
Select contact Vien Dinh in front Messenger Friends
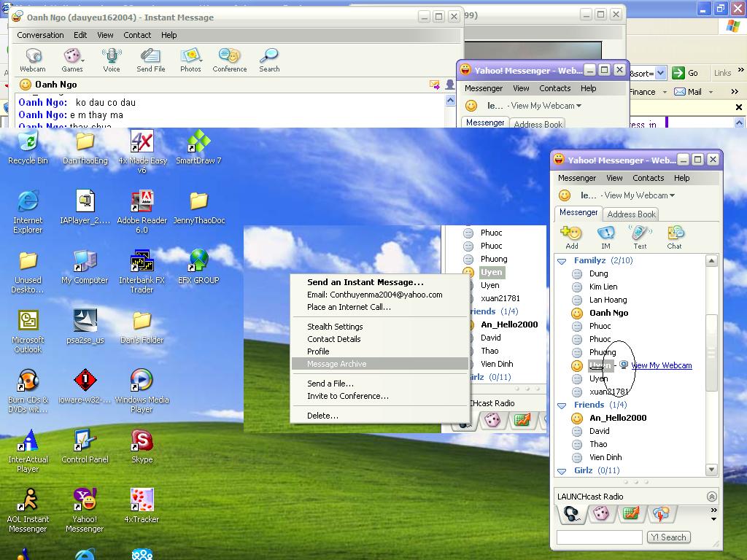[605, 458]
